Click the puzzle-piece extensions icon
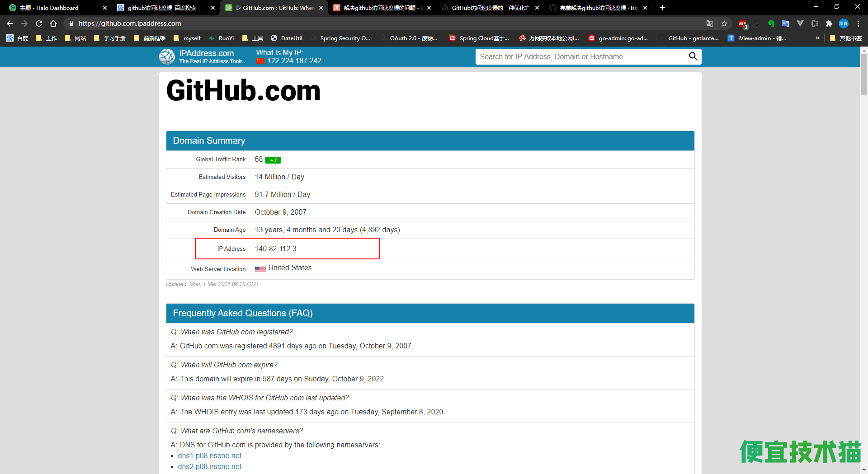The height and width of the screenshot is (474, 868). [829, 23]
